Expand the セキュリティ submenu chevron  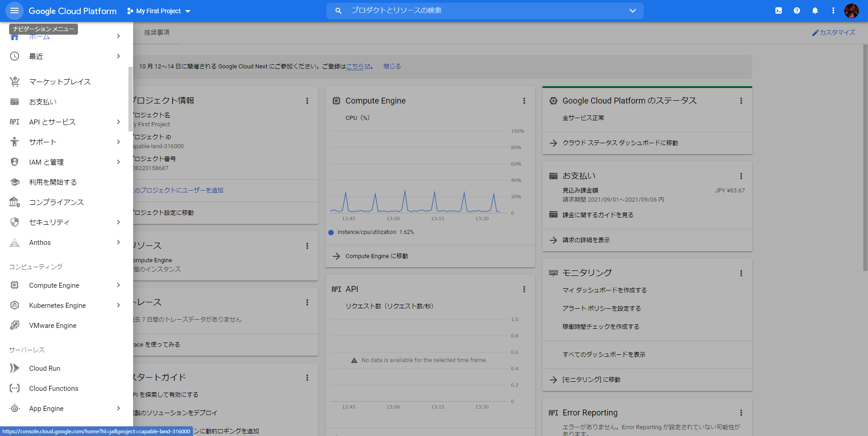point(118,222)
